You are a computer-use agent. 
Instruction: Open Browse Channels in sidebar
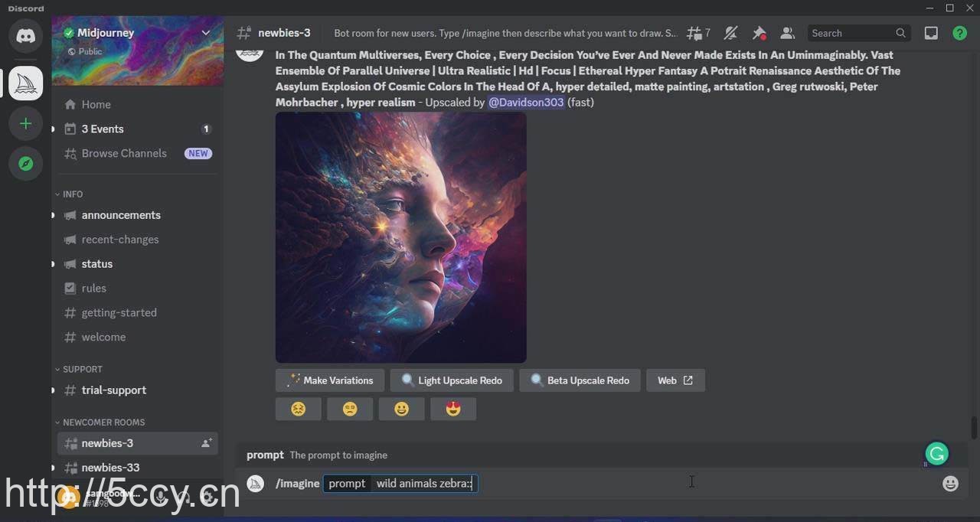(x=124, y=153)
